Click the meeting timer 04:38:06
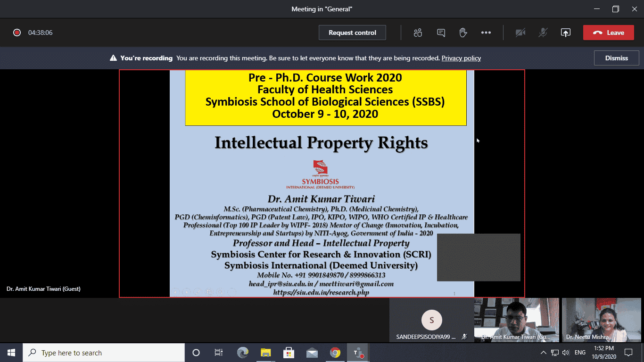Viewport: 644px width, 362px height. [x=40, y=33]
